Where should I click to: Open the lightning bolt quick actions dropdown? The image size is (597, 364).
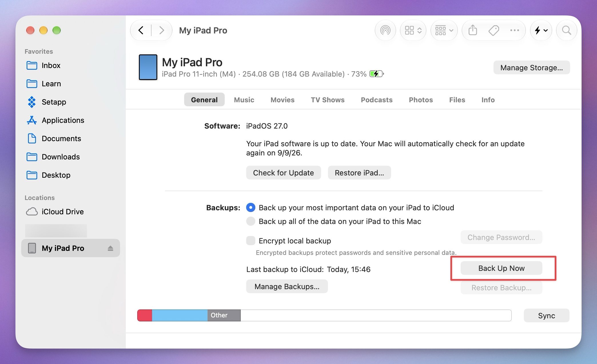[541, 30]
